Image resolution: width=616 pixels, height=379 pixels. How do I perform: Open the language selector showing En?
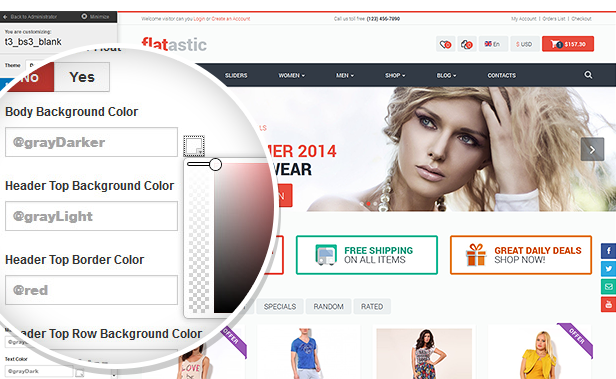click(x=493, y=44)
